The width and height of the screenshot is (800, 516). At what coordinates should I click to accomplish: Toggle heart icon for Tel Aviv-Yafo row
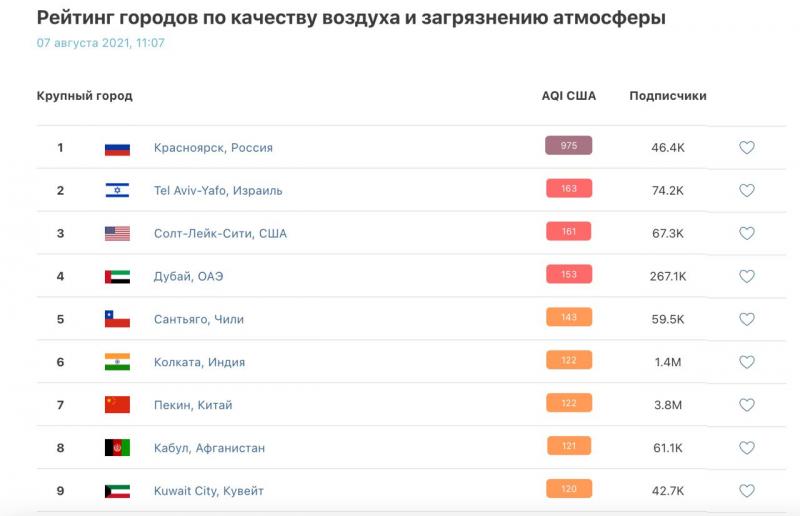click(746, 190)
